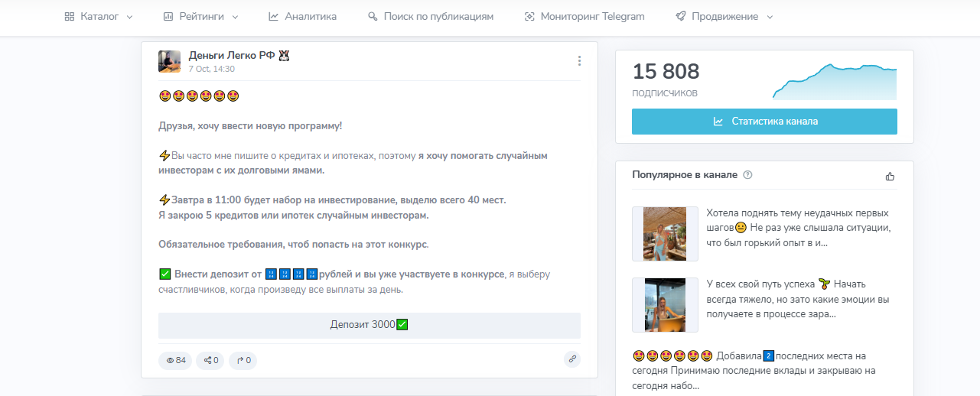Open thumbnail of post about неудачных первых шагов
This screenshot has width=980, height=396.
(665, 234)
